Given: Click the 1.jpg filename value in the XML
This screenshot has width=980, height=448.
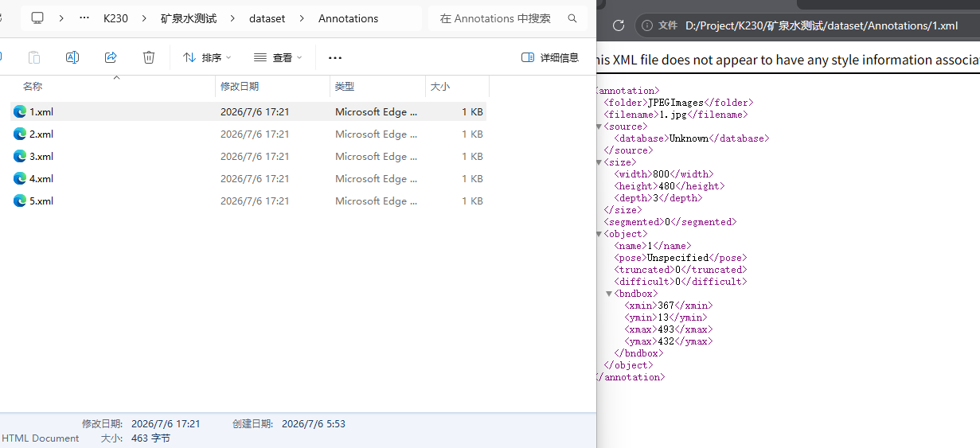Looking at the screenshot, I should coord(672,115).
